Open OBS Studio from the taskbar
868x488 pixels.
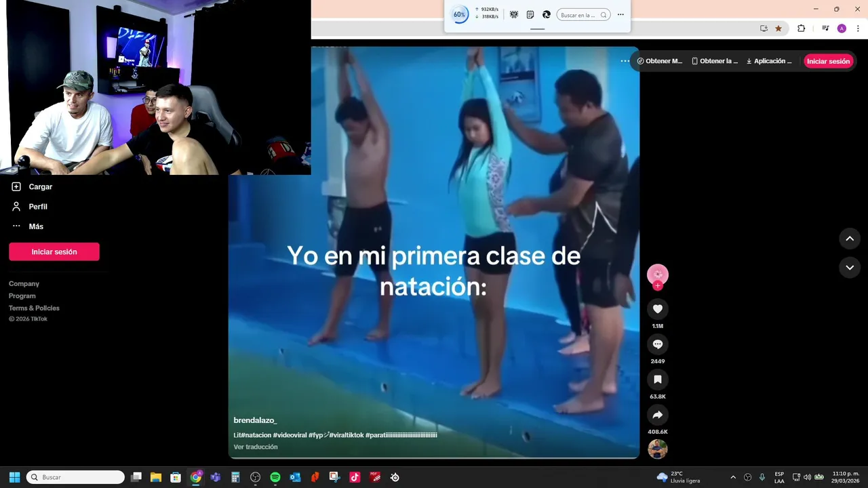(x=256, y=477)
